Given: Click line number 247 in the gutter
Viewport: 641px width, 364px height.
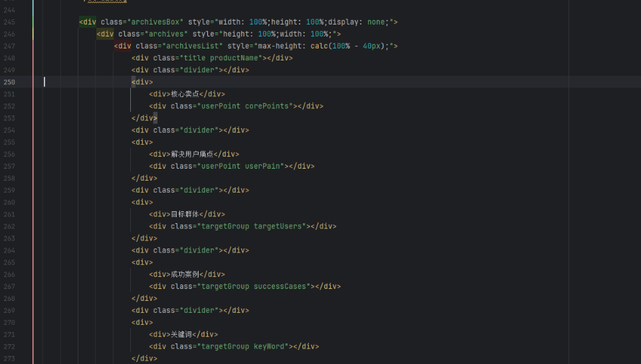Looking at the screenshot, I should click(9, 46).
